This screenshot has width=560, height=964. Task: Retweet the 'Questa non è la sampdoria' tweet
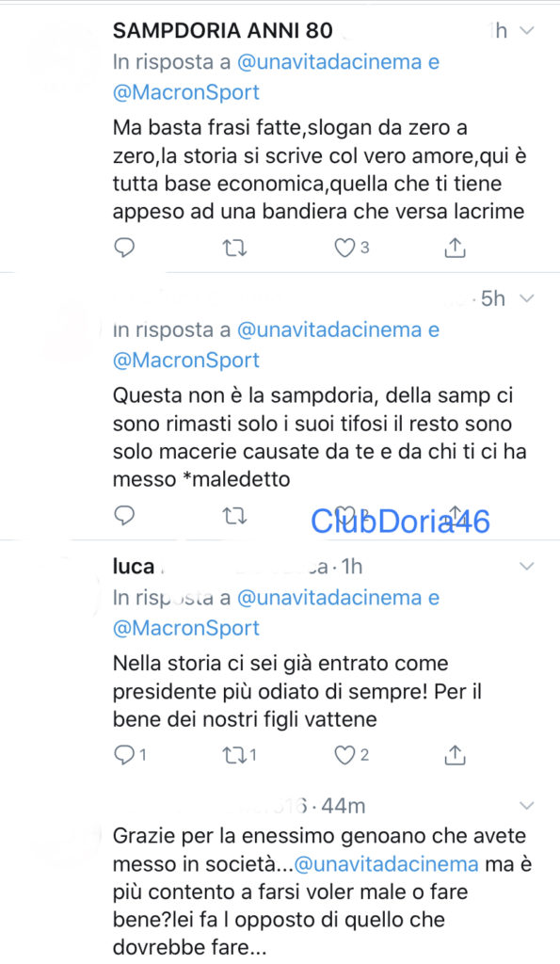point(233,516)
